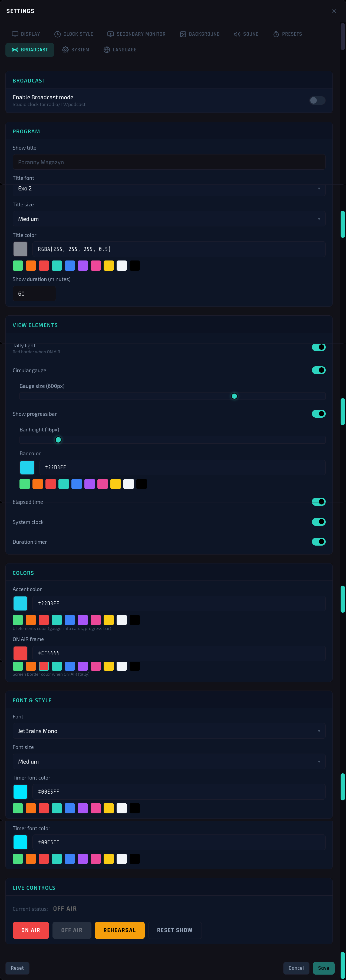Click the "Studio clock for radio/TV/podcast" description
The width and height of the screenshot is (346, 980).
pyautogui.click(x=49, y=105)
